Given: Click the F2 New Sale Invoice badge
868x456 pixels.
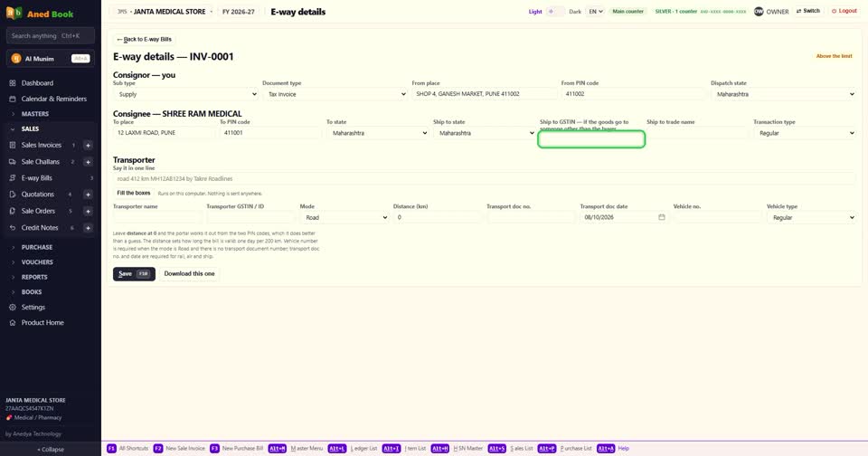Looking at the screenshot, I should point(157,448).
